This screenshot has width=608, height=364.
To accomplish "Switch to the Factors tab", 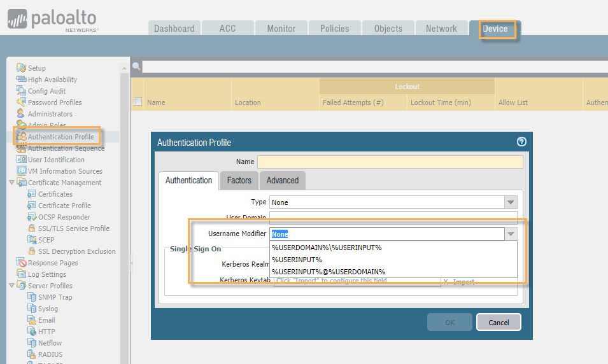I will (239, 181).
